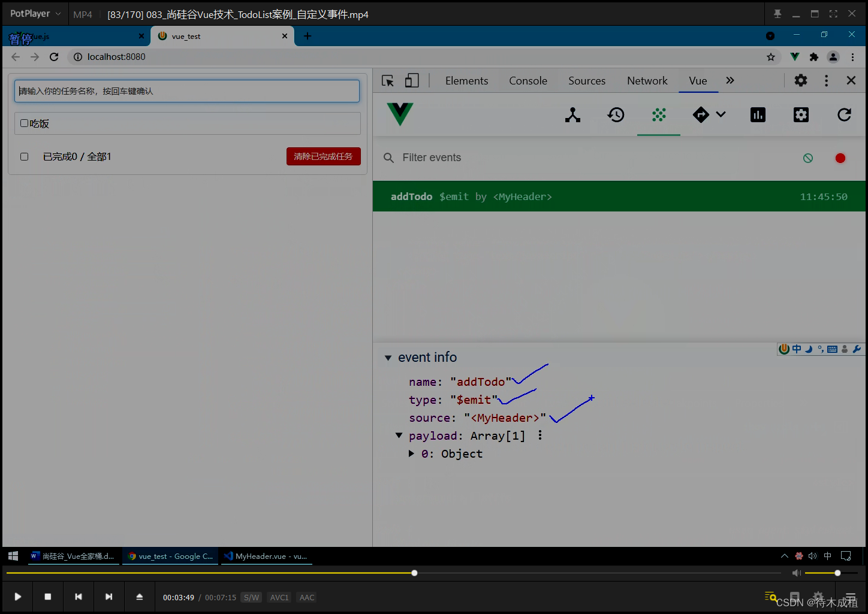Bookmark this page star icon

pyautogui.click(x=771, y=57)
